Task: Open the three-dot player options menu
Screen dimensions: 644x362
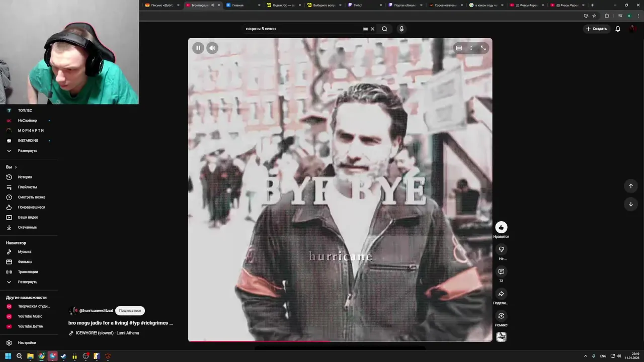Action: click(x=471, y=48)
